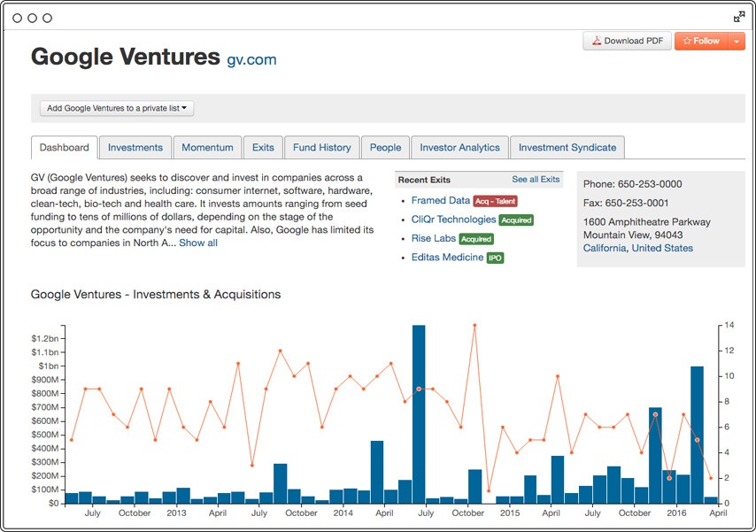Viewport: 756px width, 532px height.
Task: Open the Momentum tab
Action: (x=207, y=148)
